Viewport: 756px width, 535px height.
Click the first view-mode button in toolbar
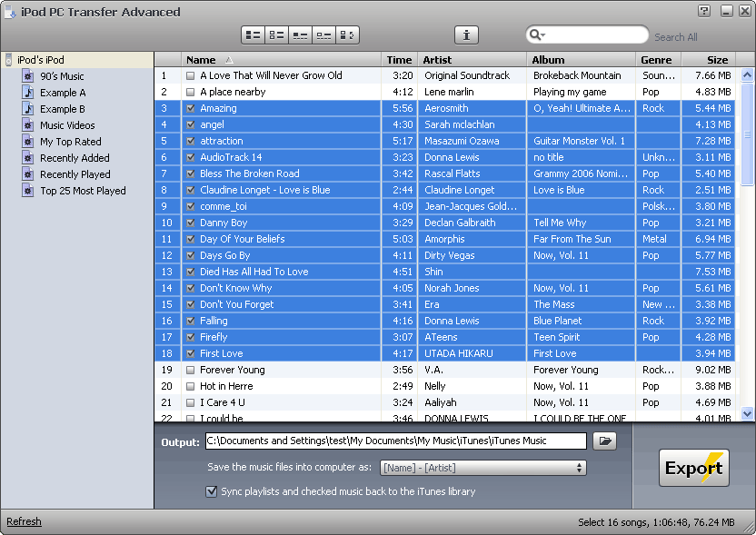pos(253,35)
